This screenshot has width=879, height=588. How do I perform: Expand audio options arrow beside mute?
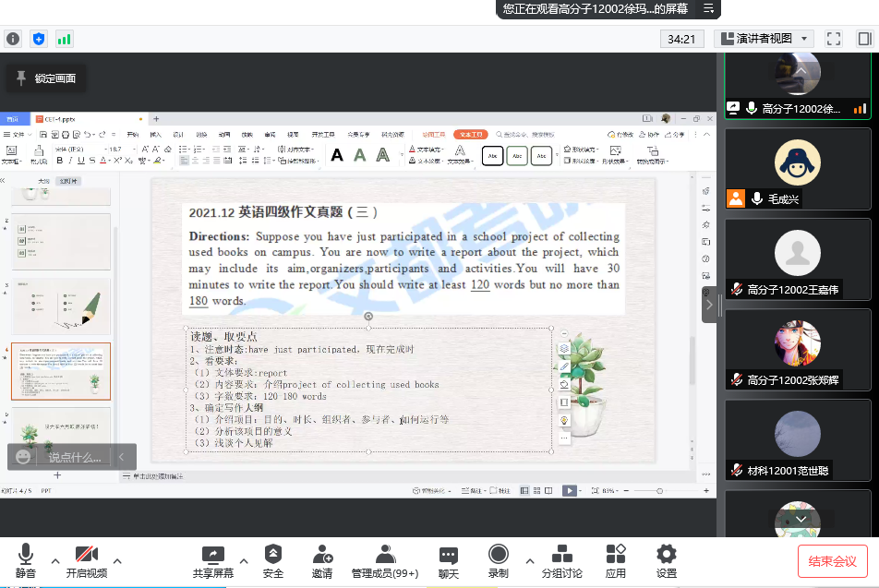(x=55, y=560)
